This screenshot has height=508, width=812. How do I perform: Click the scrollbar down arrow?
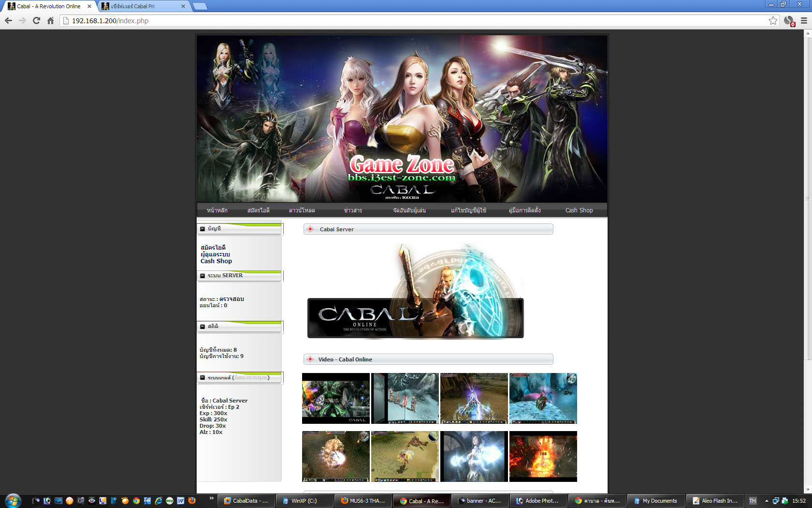(x=808, y=490)
